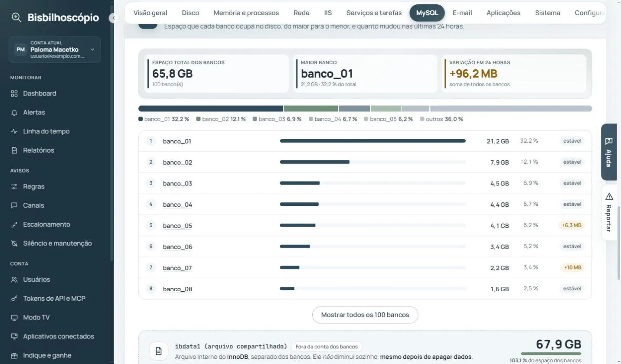Click the Usuários people icon
This screenshot has width=621, height=364.
pyautogui.click(x=14, y=279)
